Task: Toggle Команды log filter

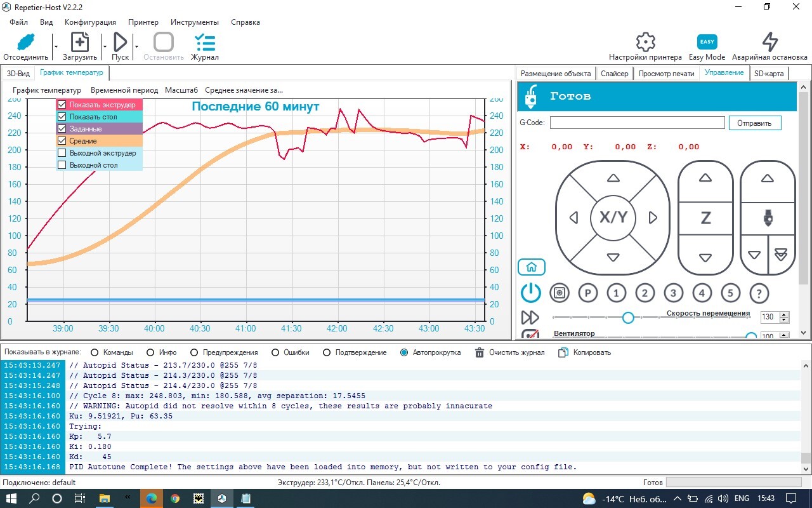Action: [x=95, y=352]
